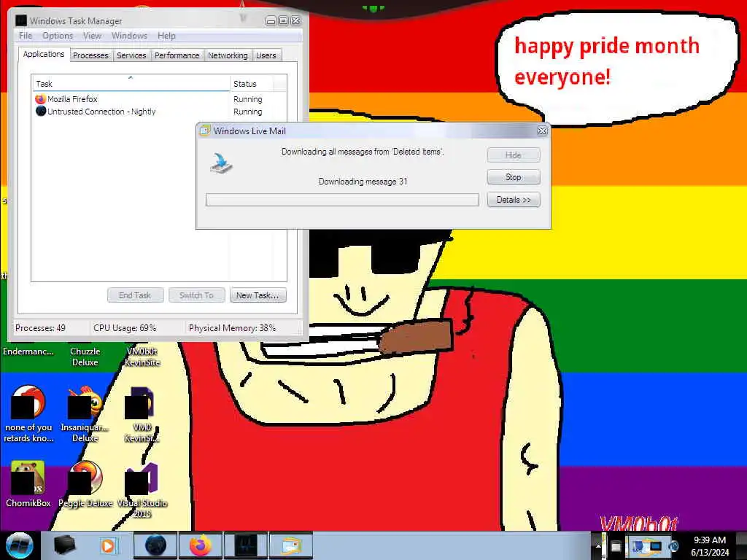This screenshot has width=747, height=560.
Task: Sort by the Task column header
Action: [131, 83]
